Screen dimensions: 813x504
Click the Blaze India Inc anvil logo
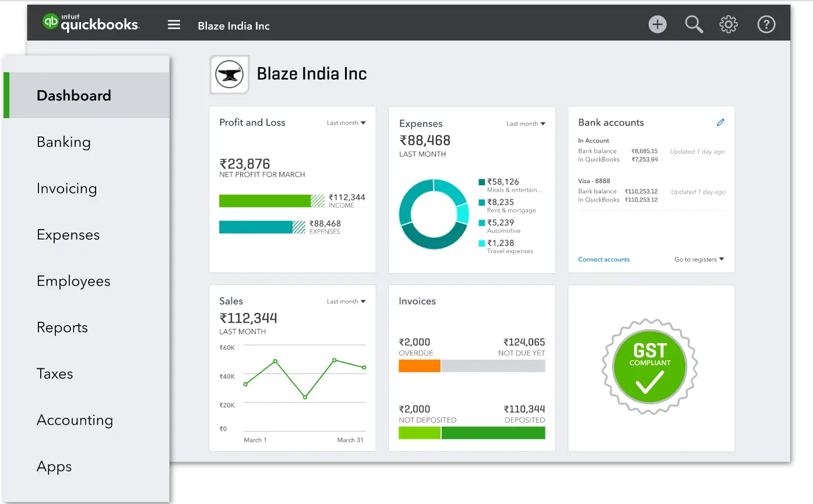pyautogui.click(x=230, y=75)
